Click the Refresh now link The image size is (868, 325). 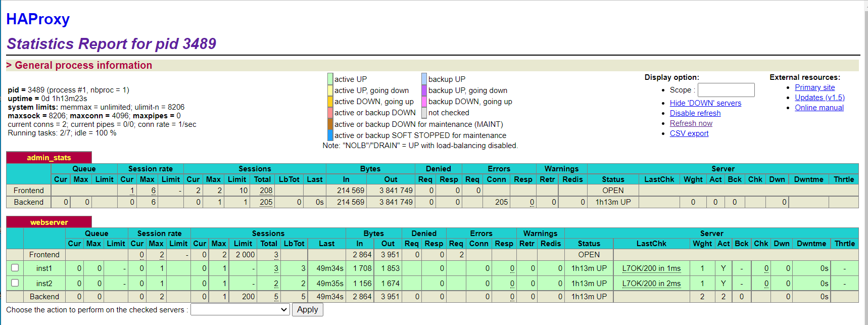pyautogui.click(x=691, y=123)
